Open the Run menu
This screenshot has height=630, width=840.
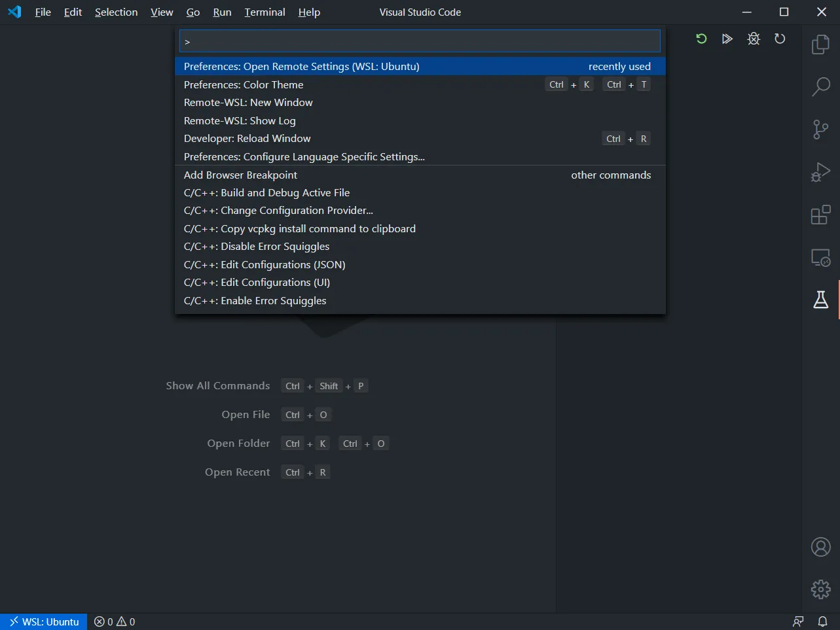coord(223,12)
